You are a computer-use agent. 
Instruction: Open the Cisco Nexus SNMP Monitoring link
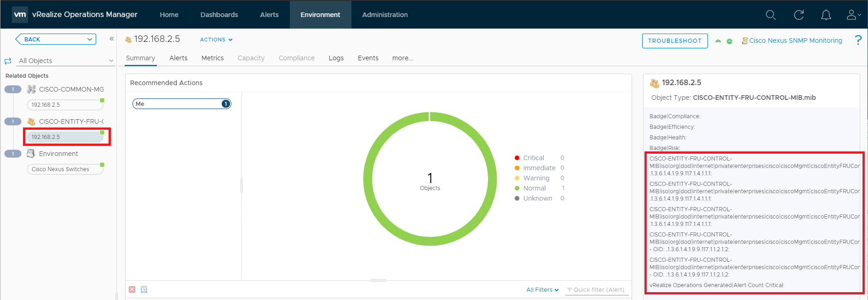[x=795, y=40]
